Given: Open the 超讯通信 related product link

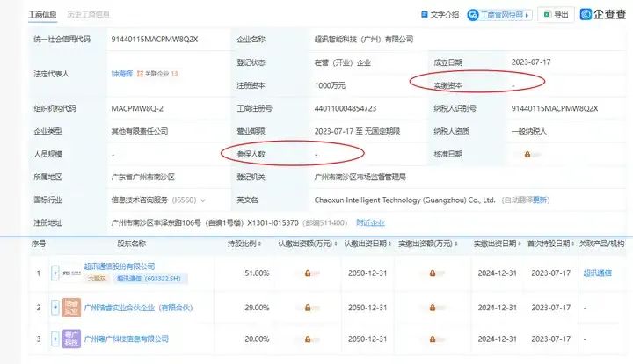Looking at the screenshot, I should 598,273.
